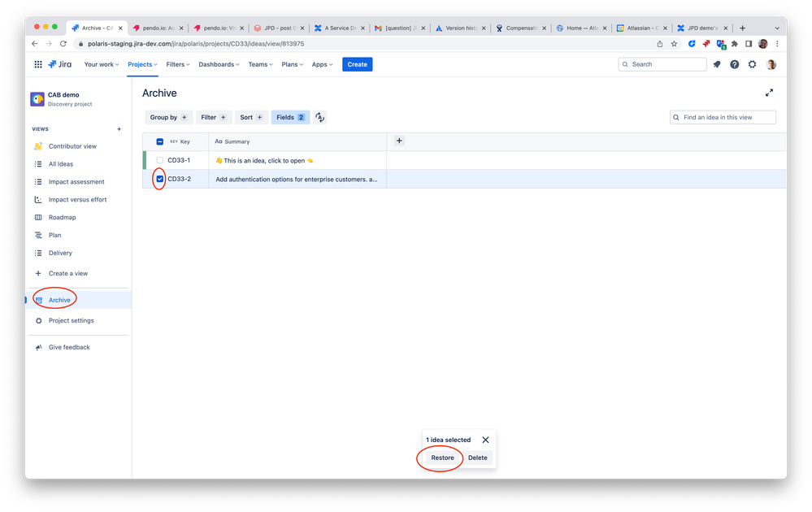The width and height of the screenshot is (812, 512).
Task: Open the Projects menu dropdown
Action: click(x=141, y=63)
